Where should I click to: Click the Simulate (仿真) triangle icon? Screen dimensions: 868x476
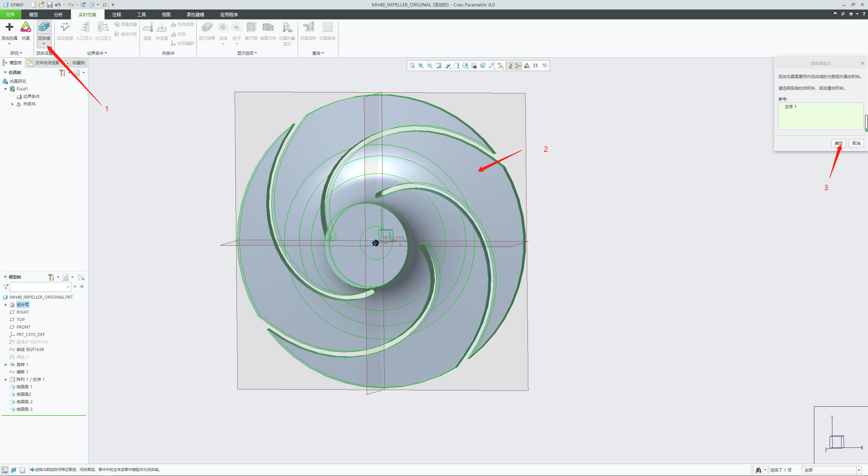tap(26, 27)
